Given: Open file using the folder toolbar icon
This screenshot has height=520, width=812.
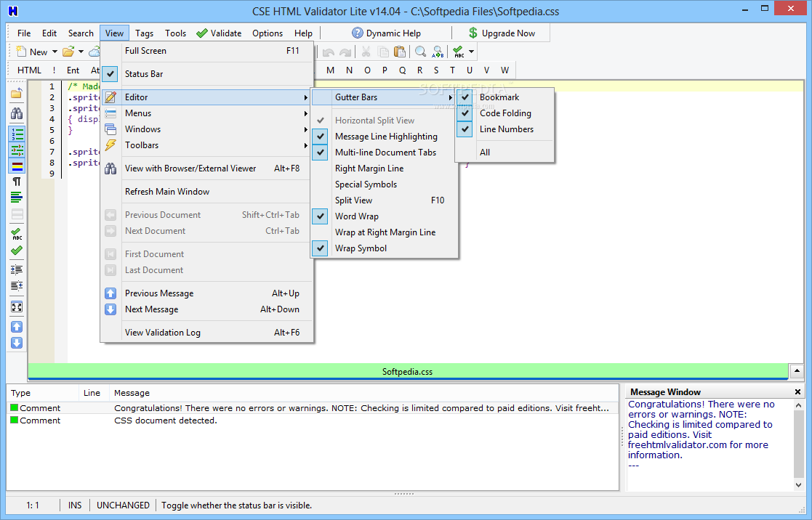Looking at the screenshot, I should [68, 52].
